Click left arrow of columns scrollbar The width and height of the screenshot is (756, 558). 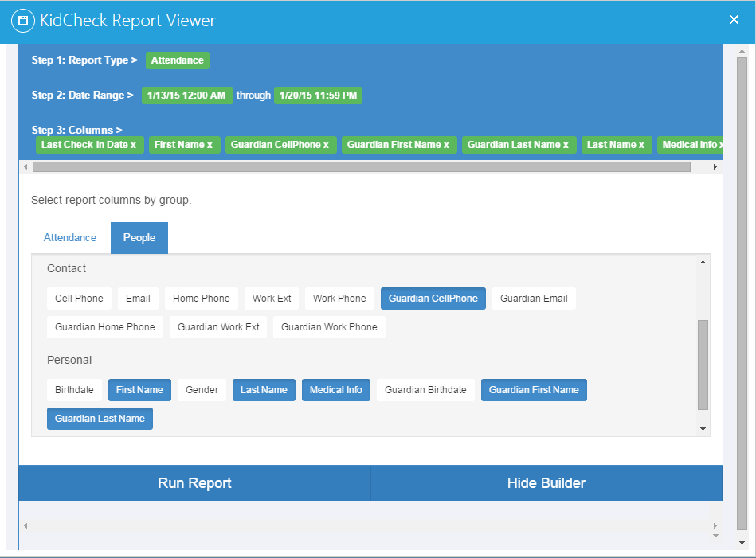[26, 166]
